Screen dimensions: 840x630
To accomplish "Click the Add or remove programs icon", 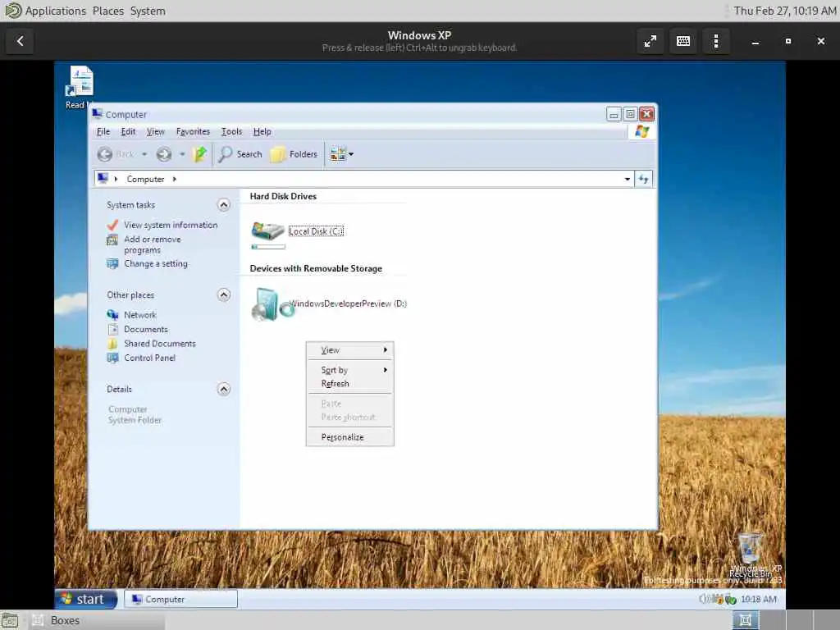I will [112, 240].
